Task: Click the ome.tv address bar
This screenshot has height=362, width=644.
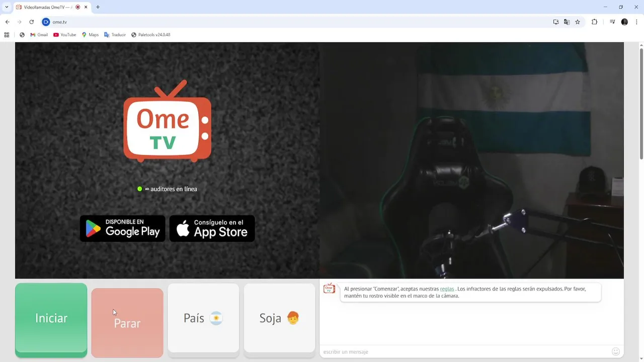Action: click(297, 22)
